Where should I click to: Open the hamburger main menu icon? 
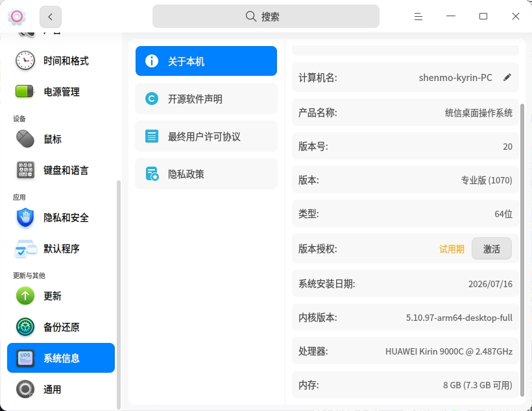click(418, 16)
